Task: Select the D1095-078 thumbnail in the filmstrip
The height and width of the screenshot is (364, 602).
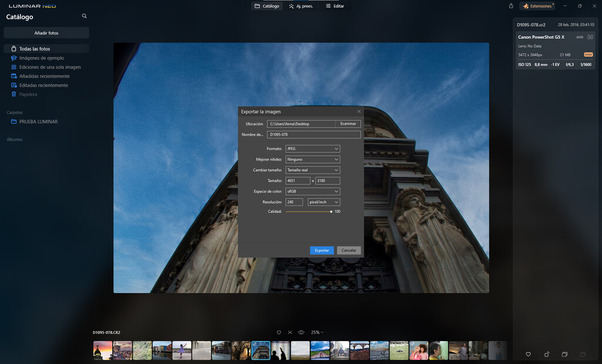Action: (260, 349)
